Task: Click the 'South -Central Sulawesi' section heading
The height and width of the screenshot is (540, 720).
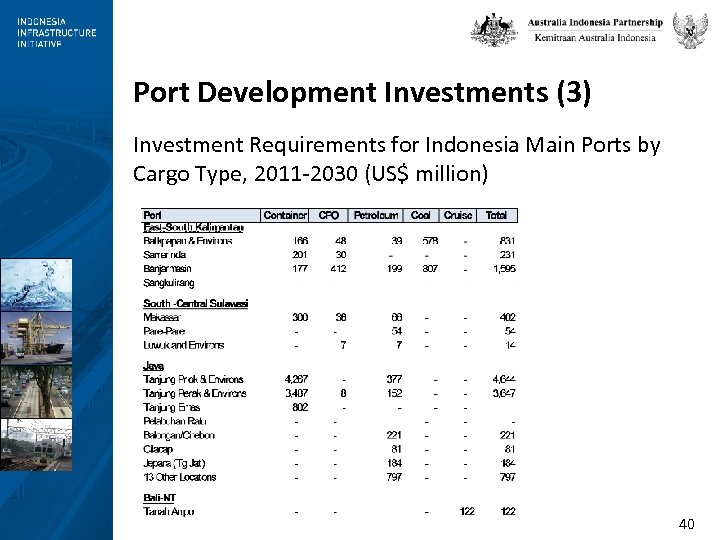Action: pos(196,304)
